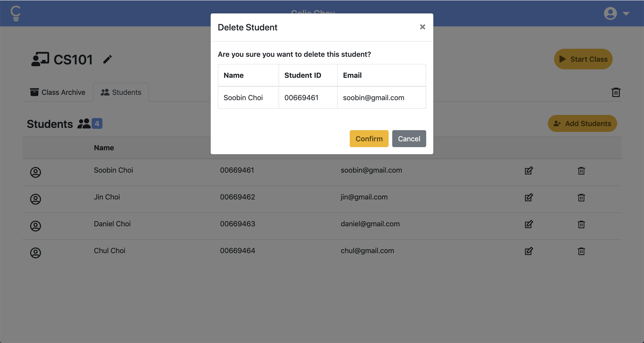Confirm deleting the student

click(x=369, y=139)
